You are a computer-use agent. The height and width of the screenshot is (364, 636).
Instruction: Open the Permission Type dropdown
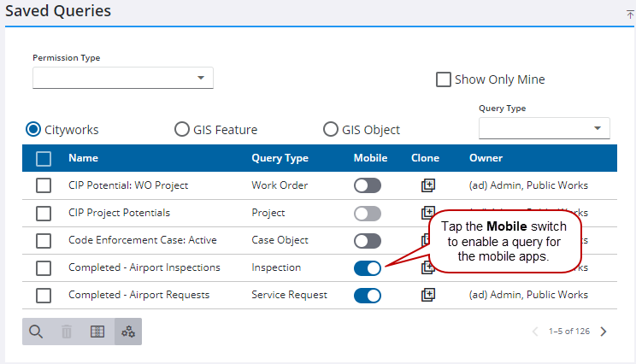(x=123, y=78)
